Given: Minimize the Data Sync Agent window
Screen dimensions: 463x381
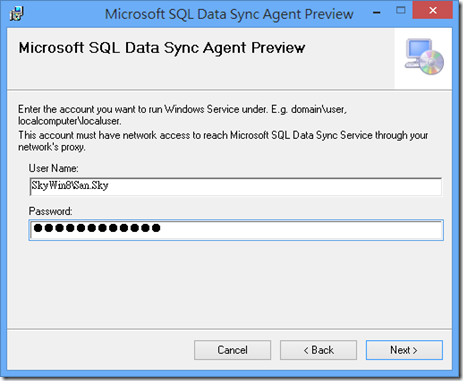Looking at the screenshot, I should [377, 13].
